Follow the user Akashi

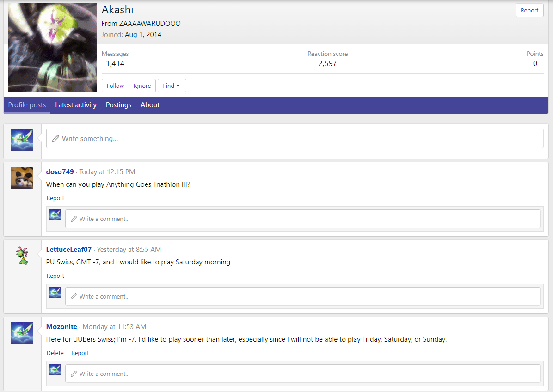coord(115,86)
